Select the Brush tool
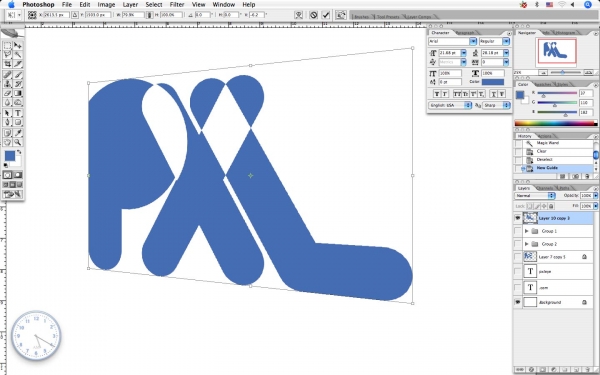 18,75
